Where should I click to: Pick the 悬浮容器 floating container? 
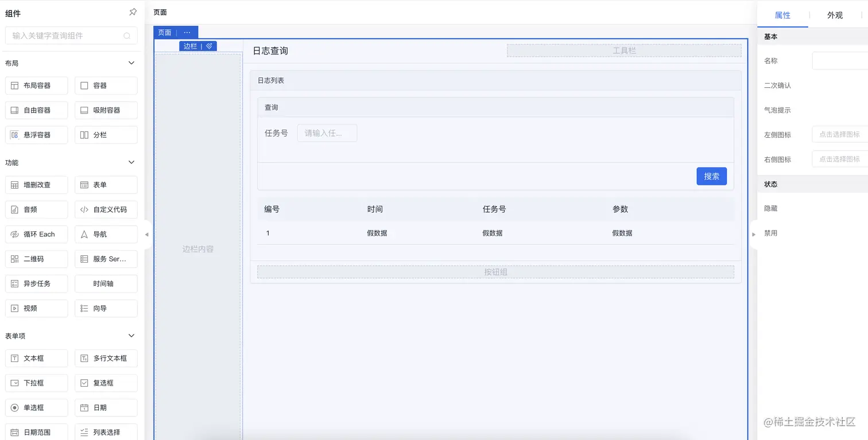click(37, 135)
